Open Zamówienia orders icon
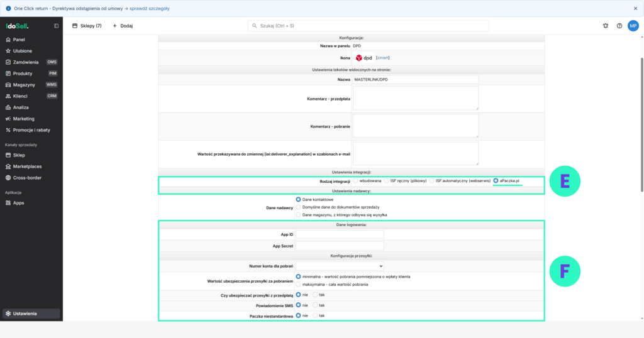The height and width of the screenshot is (338, 644). point(8,62)
